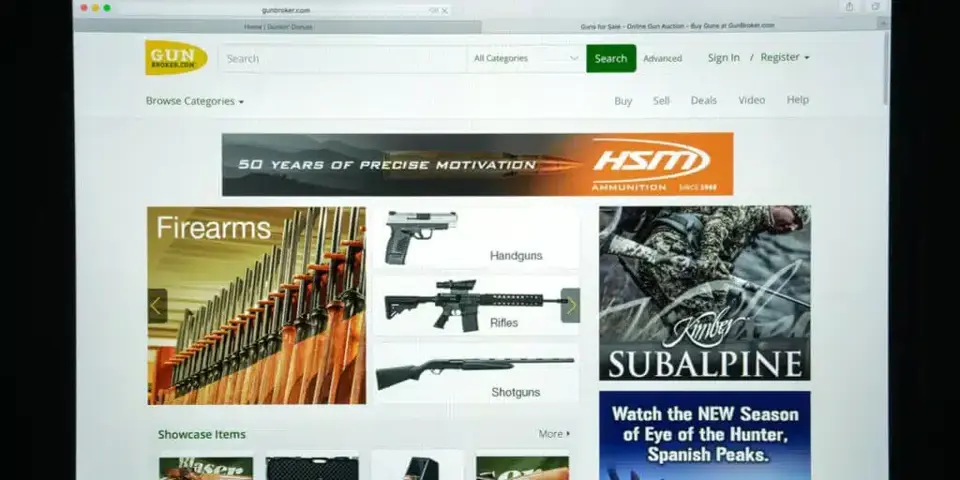Click the browser share icon

pyautogui.click(x=849, y=7)
